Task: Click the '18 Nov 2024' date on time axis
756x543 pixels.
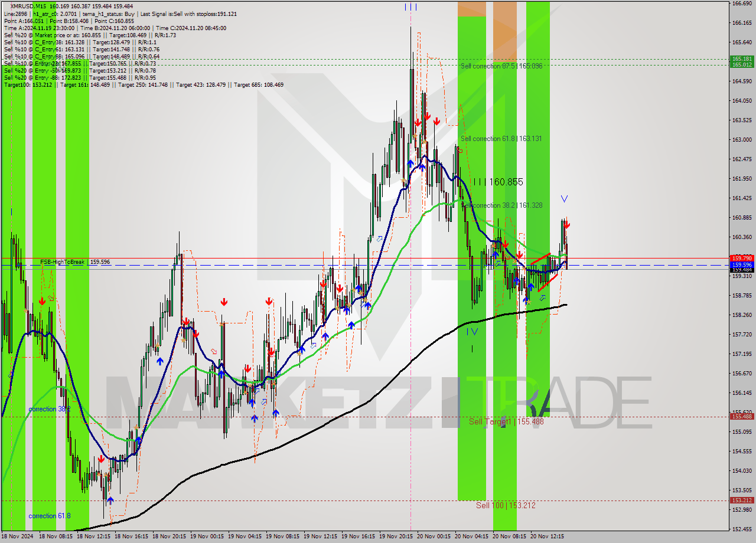Action: tap(18, 537)
